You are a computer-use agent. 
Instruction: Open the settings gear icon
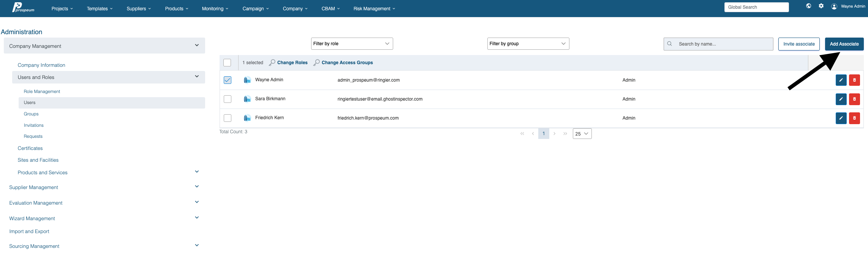click(821, 6)
